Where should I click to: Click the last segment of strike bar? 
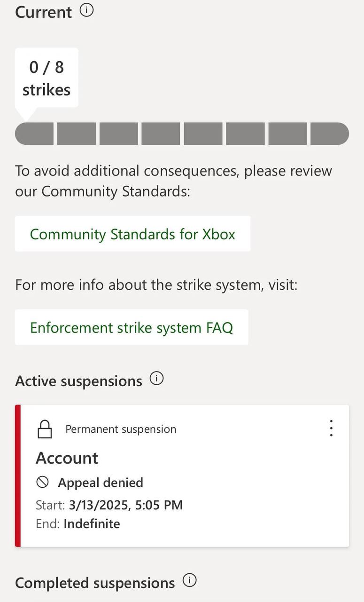(x=329, y=134)
